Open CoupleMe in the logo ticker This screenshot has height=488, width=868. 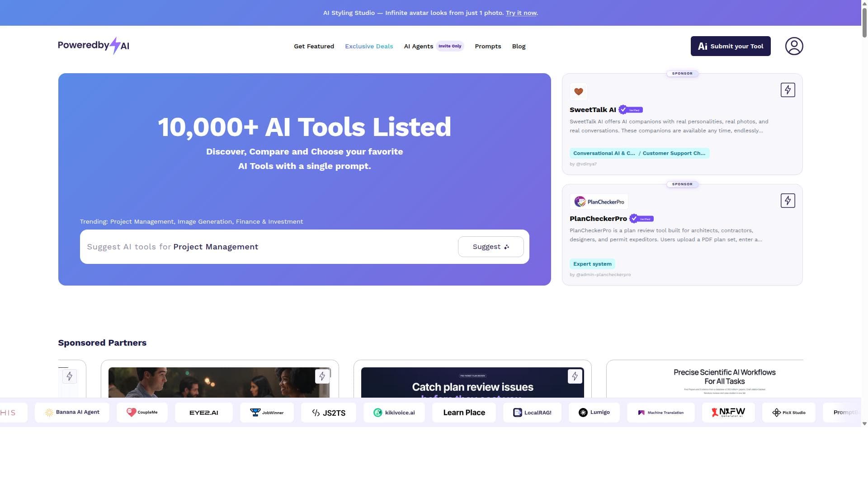(142, 413)
